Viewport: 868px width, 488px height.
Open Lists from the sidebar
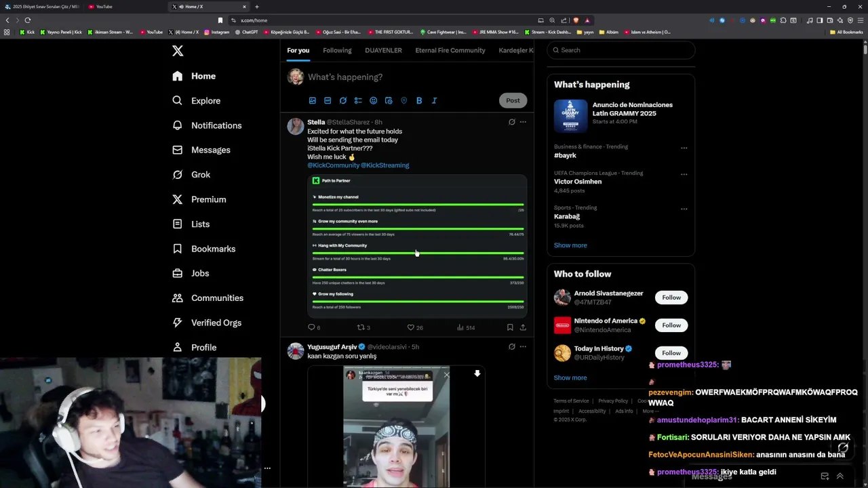[191, 224]
